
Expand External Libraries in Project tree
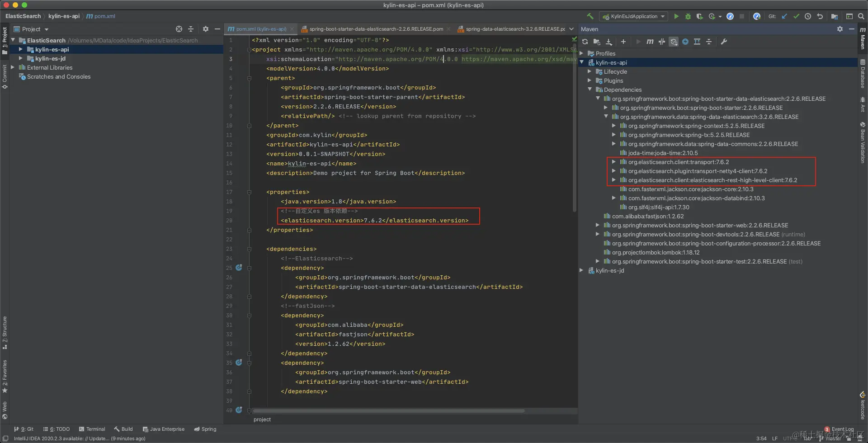coord(13,67)
